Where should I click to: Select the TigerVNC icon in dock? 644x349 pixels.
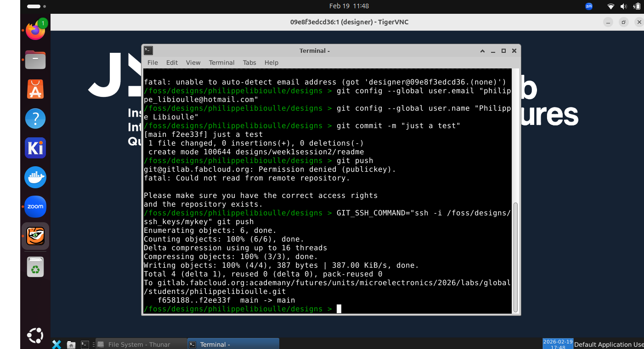point(35,236)
